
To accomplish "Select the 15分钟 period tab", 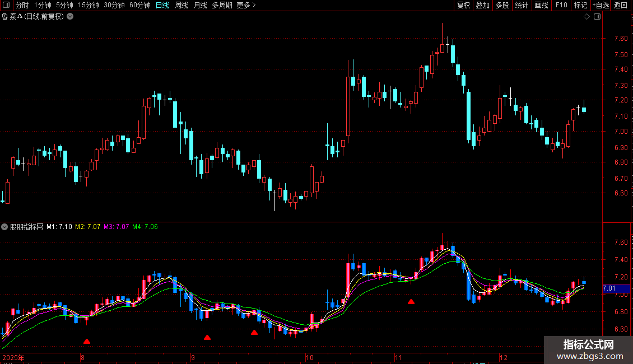I will [x=89, y=5].
